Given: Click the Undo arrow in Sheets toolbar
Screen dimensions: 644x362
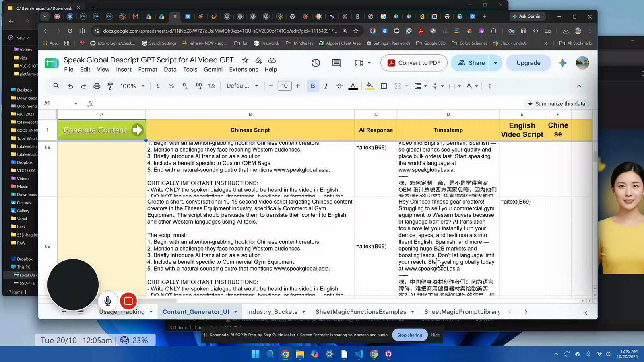Looking at the screenshot, I should [70, 86].
